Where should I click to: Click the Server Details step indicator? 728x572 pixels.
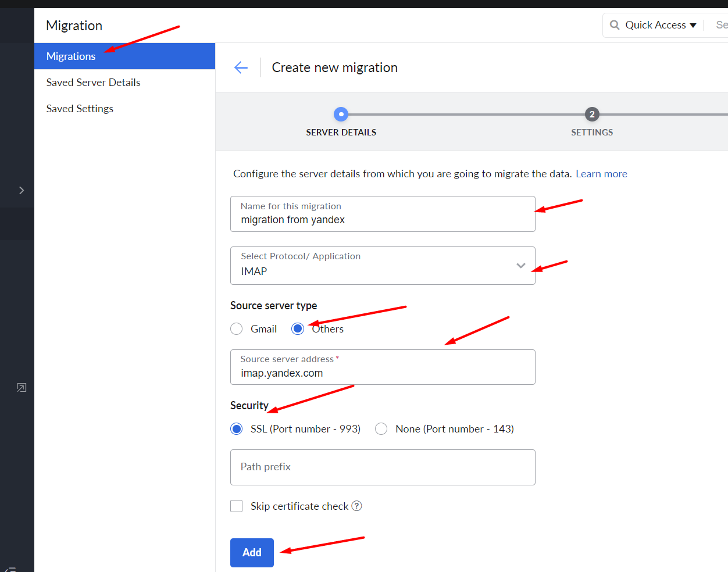coord(341,114)
